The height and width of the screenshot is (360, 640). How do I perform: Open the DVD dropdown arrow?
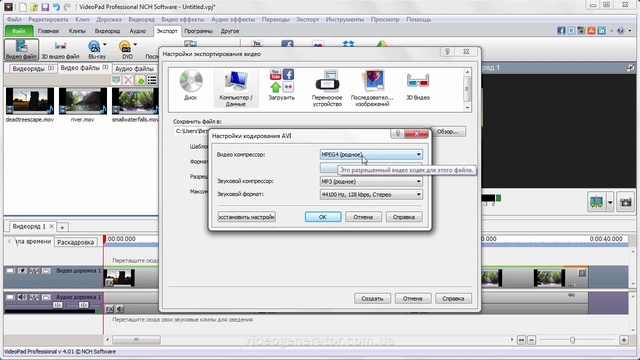(136, 44)
